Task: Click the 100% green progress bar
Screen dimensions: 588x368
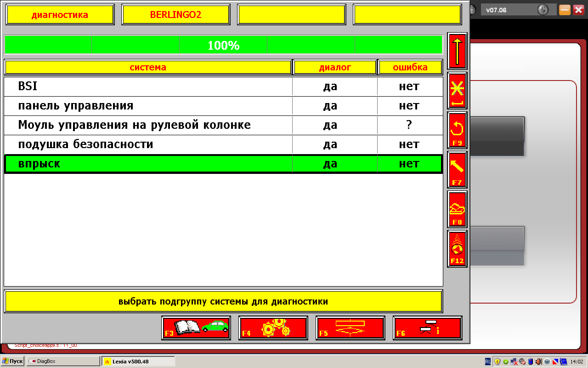Action: [x=223, y=45]
